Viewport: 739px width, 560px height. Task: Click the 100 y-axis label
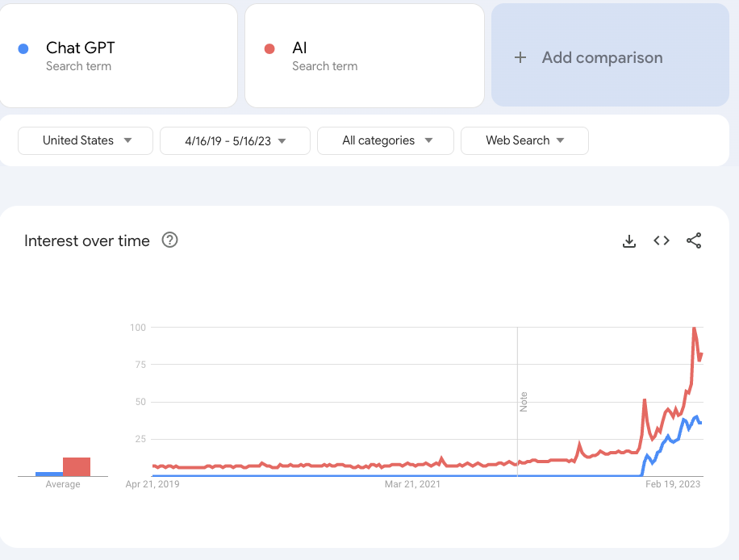pos(138,327)
